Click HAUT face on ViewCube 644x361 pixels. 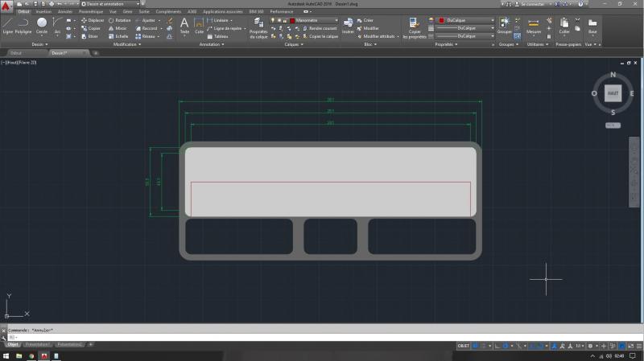[x=613, y=93]
